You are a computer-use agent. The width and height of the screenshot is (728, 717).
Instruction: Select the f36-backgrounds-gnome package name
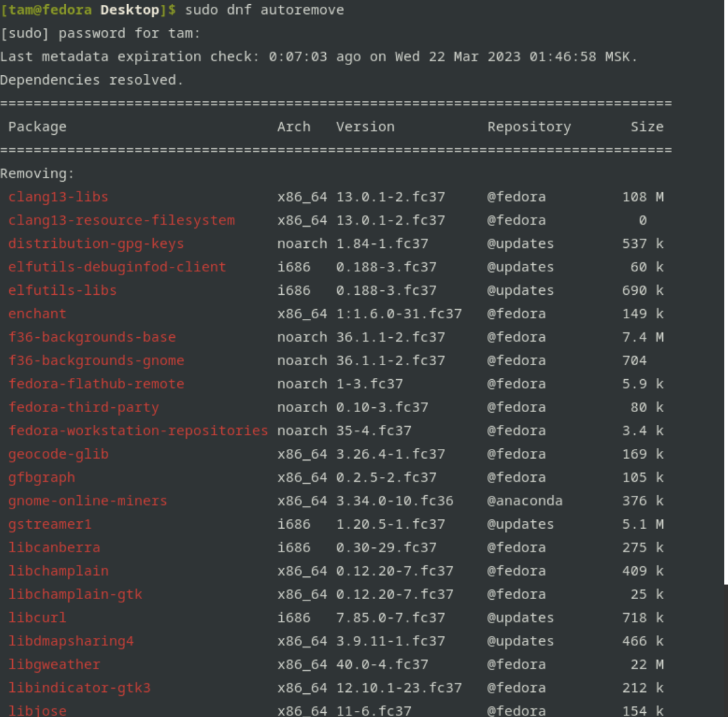click(96, 361)
